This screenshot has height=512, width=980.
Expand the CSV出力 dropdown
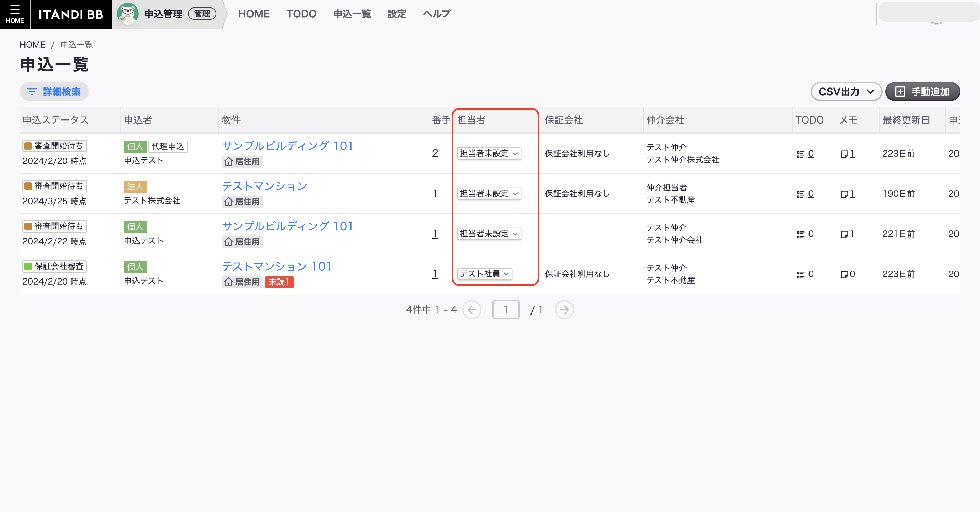click(846, 92)
